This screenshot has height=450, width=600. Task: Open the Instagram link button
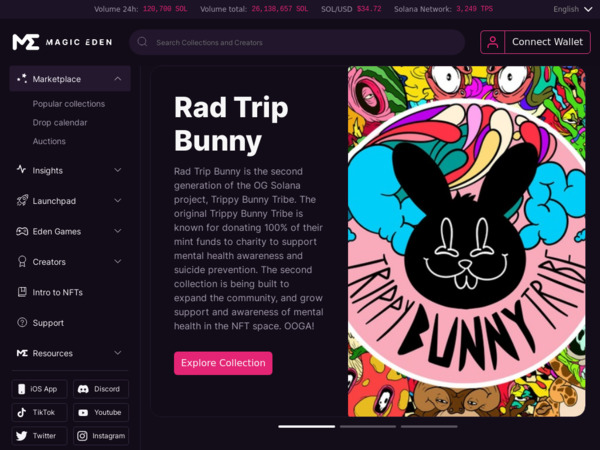click(x=101, y=436)
